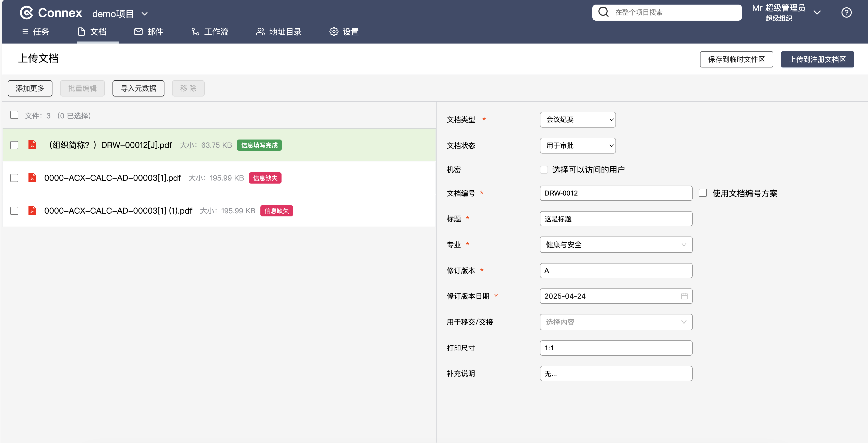Toggle the select-all files checkbox

14,115
